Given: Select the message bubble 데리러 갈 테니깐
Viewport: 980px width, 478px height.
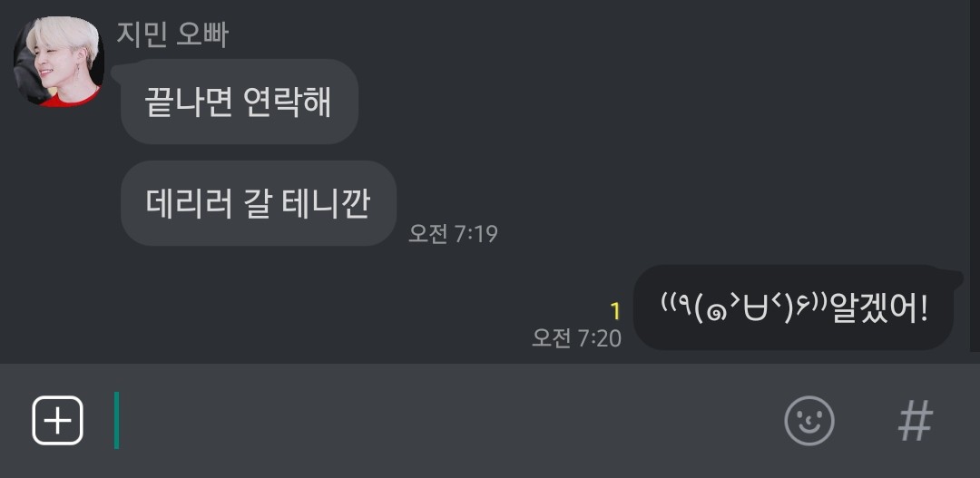Looking at the screenshot, I should click(x=259, y=203).
